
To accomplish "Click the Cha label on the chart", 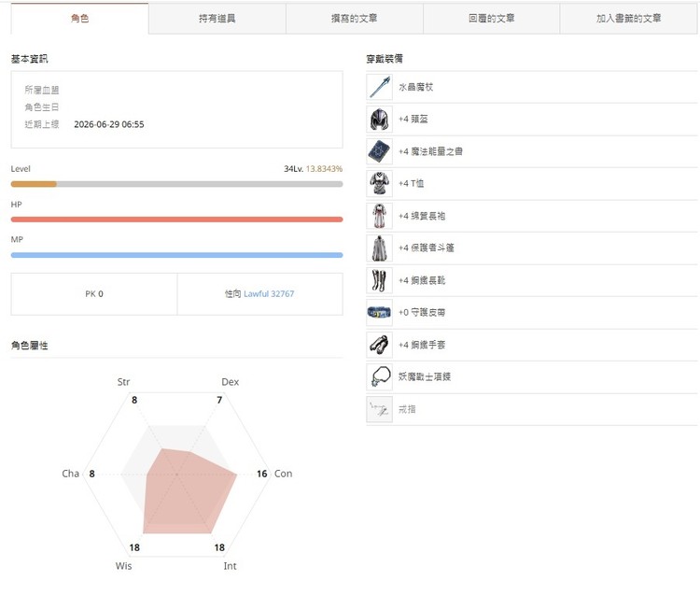I will 71,474.
